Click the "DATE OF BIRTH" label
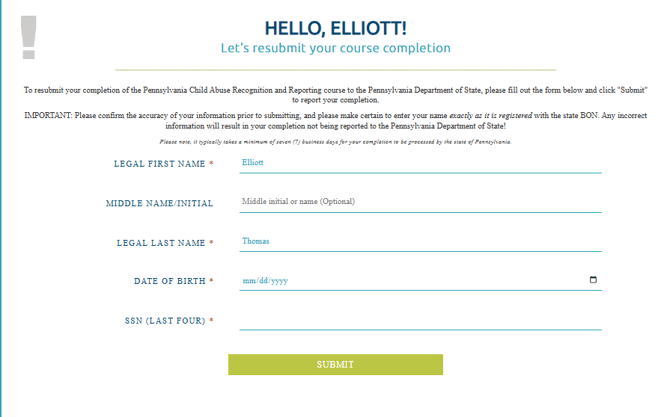Screen dimensions: 670x417 click(x=170, y=281)
